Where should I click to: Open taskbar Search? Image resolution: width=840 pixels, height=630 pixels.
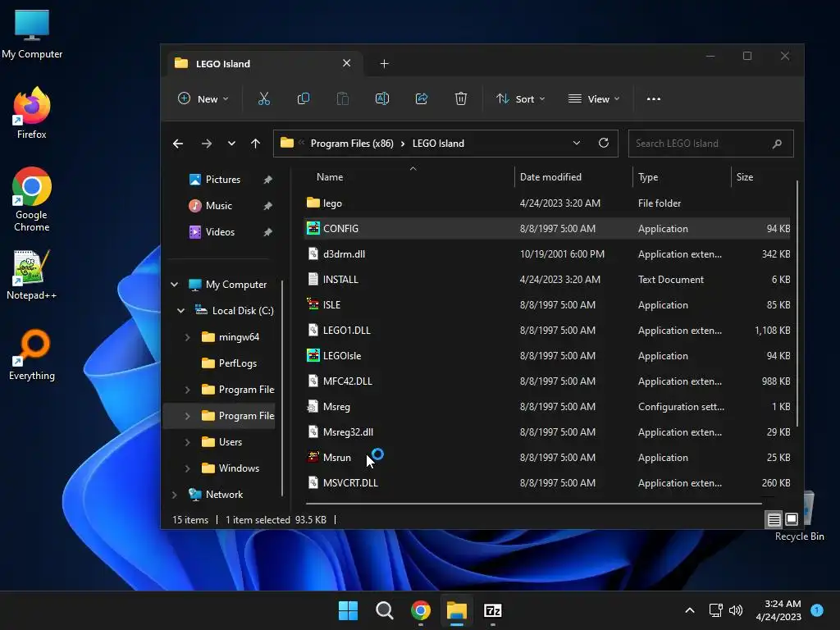pyautogui.click(x=384, y=610)
